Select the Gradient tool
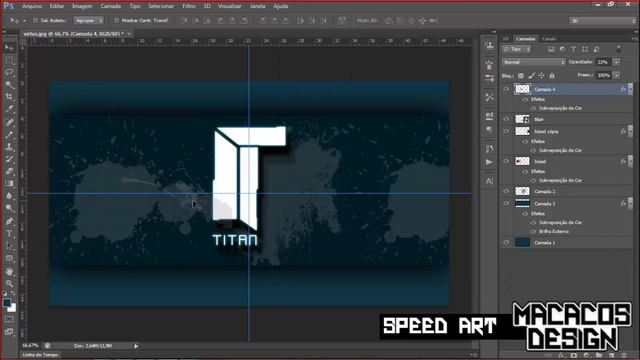 (9, 184)
